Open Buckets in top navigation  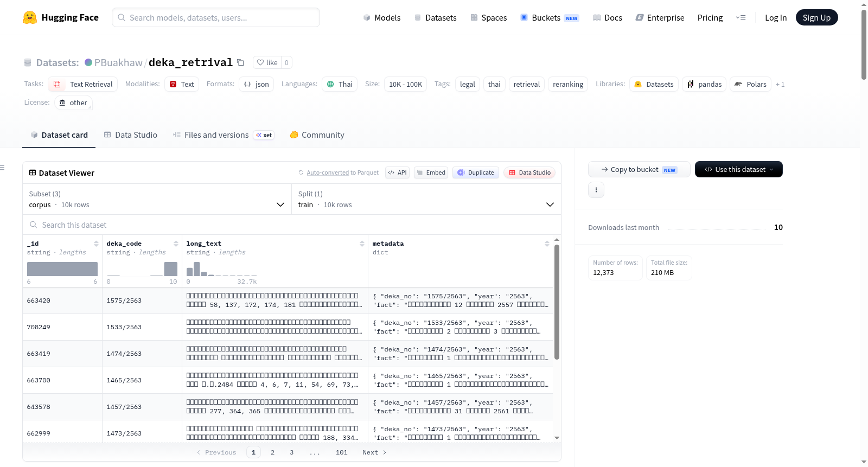coord(550,17)
